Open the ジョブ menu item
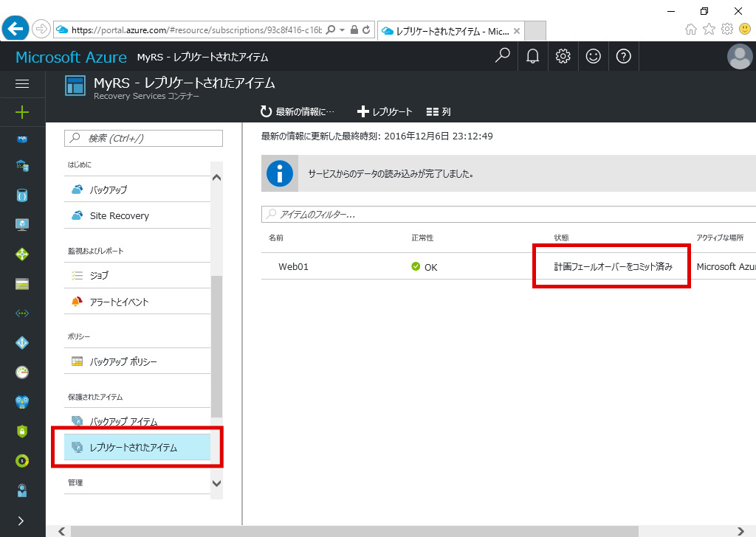 point(137,275)
